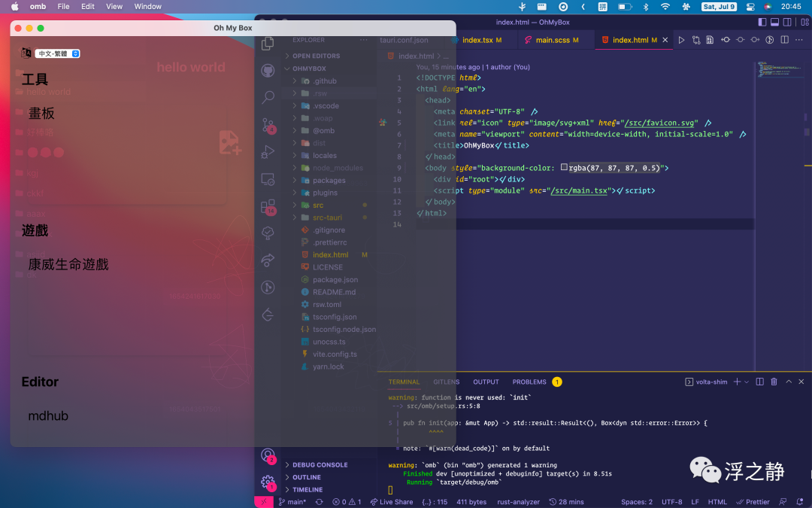Screen dimensions: 812x508
Task: Open 畫板 tool in Oh My Box
Action: tap(41, 113)
